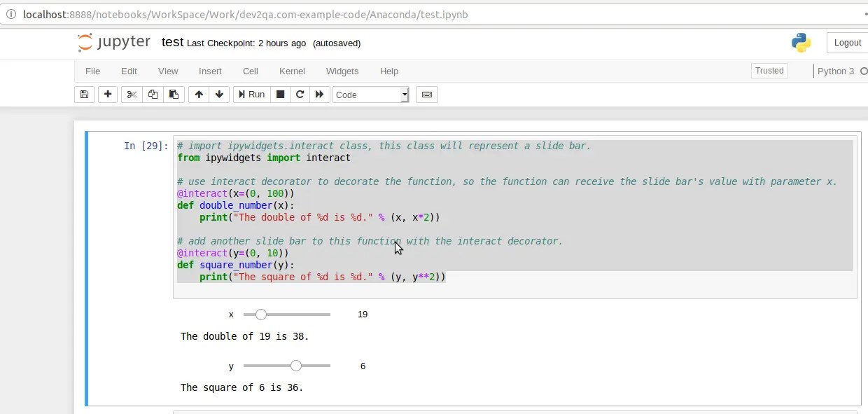The width and height of the screenshot is (868, 414).
Task: Restart the kernel with the refresh icon
Action: coord(300,94)
